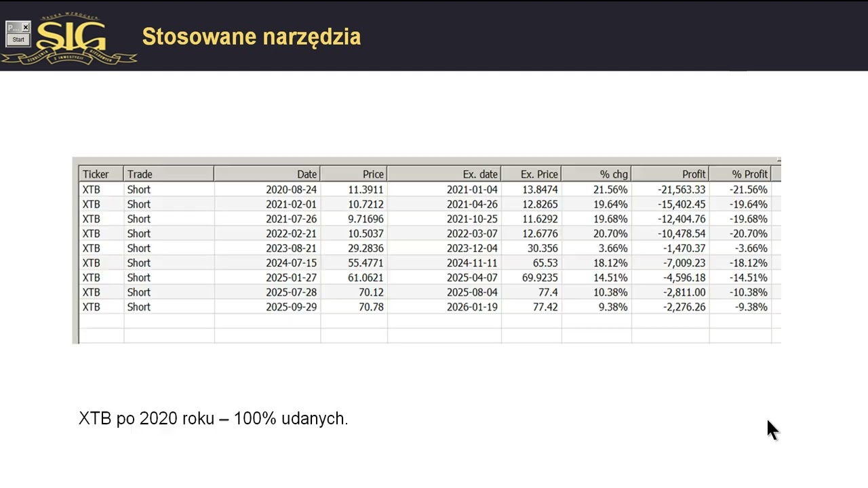Click price value 10.5037

point(366,234)
